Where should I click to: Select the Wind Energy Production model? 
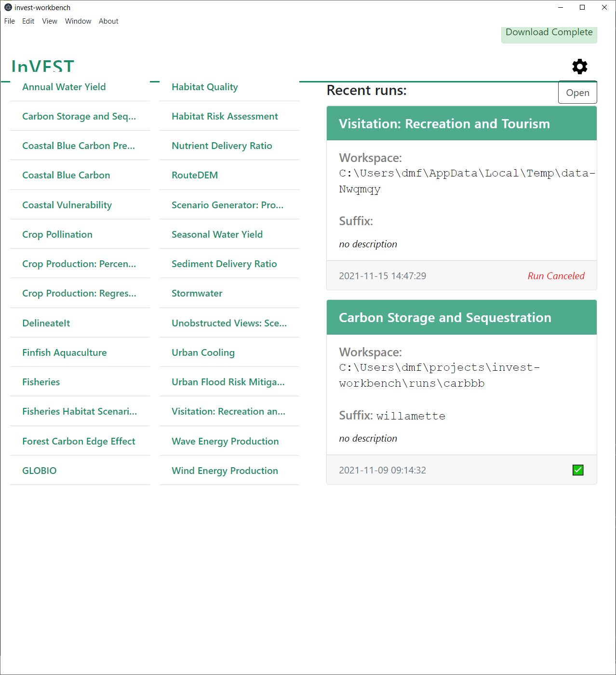point(225,471)
